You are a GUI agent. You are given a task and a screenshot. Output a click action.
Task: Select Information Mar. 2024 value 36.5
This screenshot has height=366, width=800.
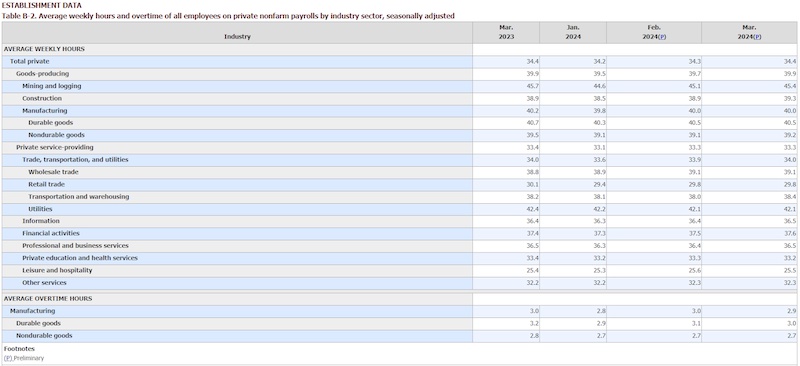tap(789, 221)
